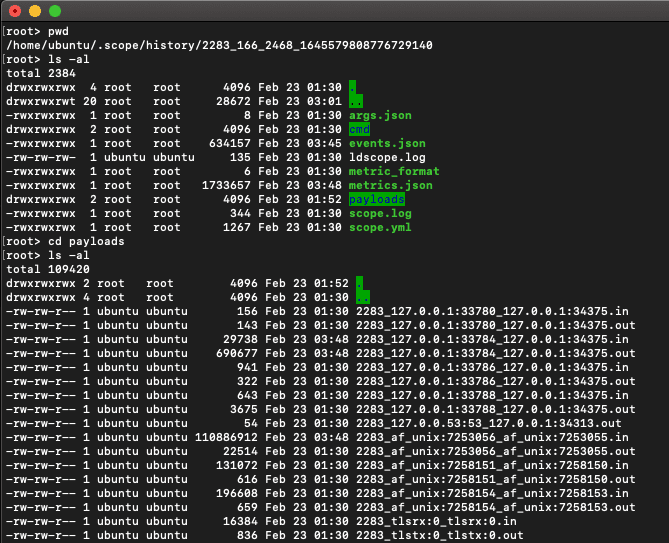669x543 pixels.
Task: Click the highlighted payloads directory in listing
Action: coord(376,200)
